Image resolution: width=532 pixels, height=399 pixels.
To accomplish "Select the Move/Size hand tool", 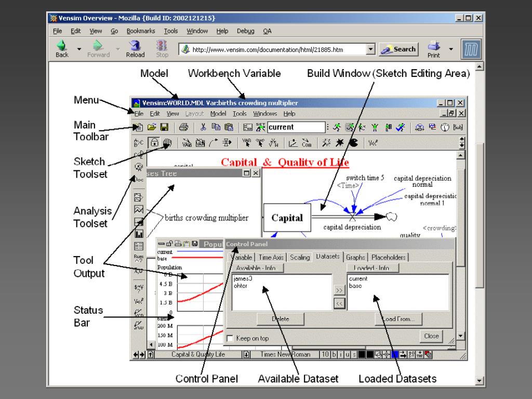I will (x=167, y=143).
